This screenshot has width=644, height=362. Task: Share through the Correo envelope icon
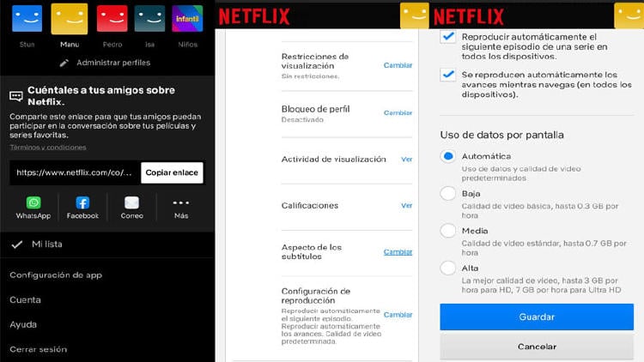131,203
